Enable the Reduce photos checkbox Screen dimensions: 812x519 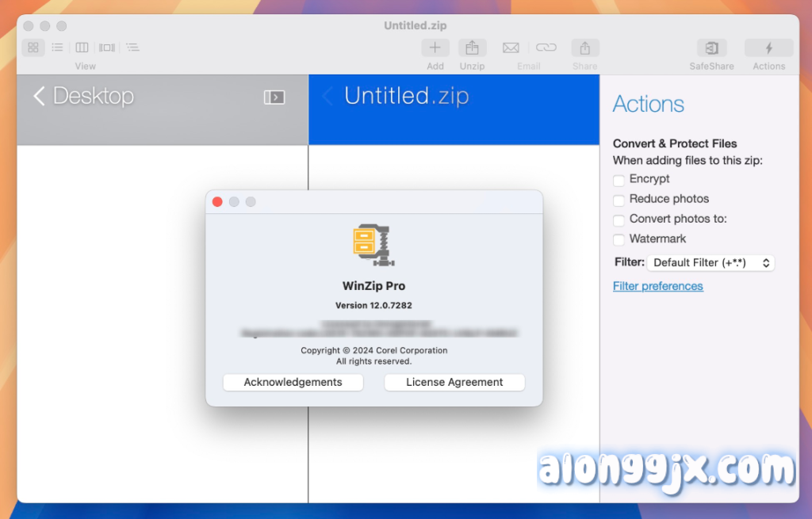pyautogui.click(x=619, y=200)
